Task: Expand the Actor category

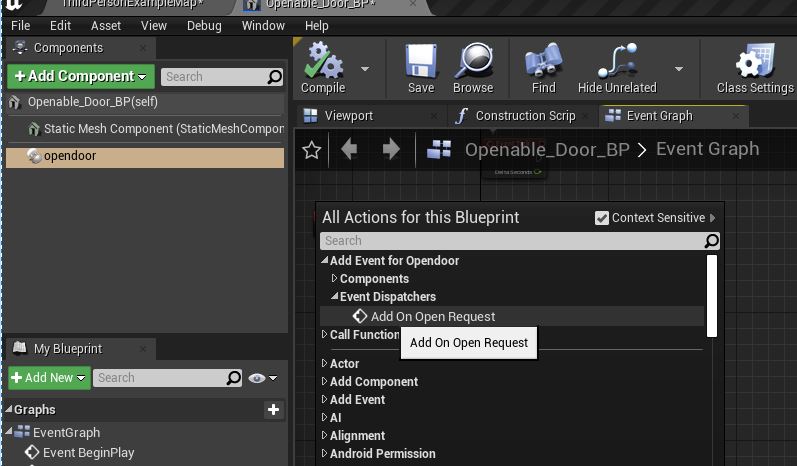Action: [324, 363]
